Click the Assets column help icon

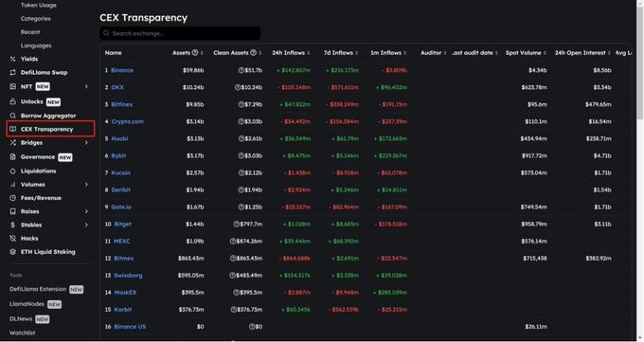click(195, 53)
